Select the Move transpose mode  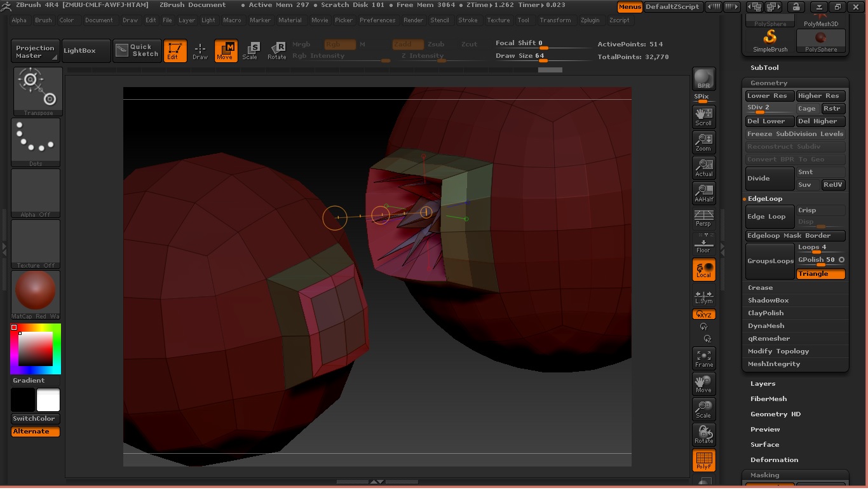(226, 51)
